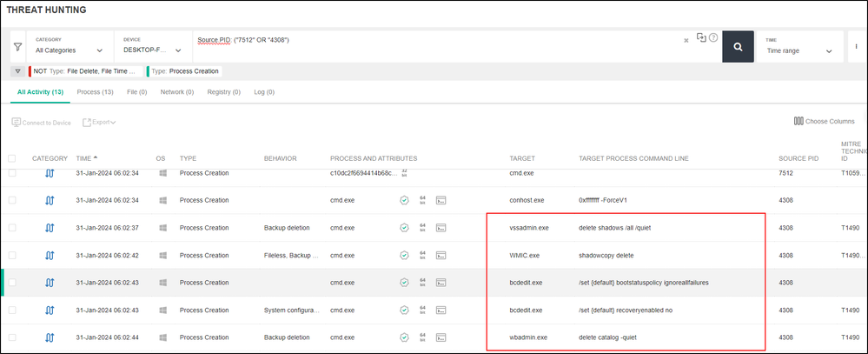Click target 'vssadmin.exe'
Viewport: 868px width, 354px height.
(x=528, y=228)
